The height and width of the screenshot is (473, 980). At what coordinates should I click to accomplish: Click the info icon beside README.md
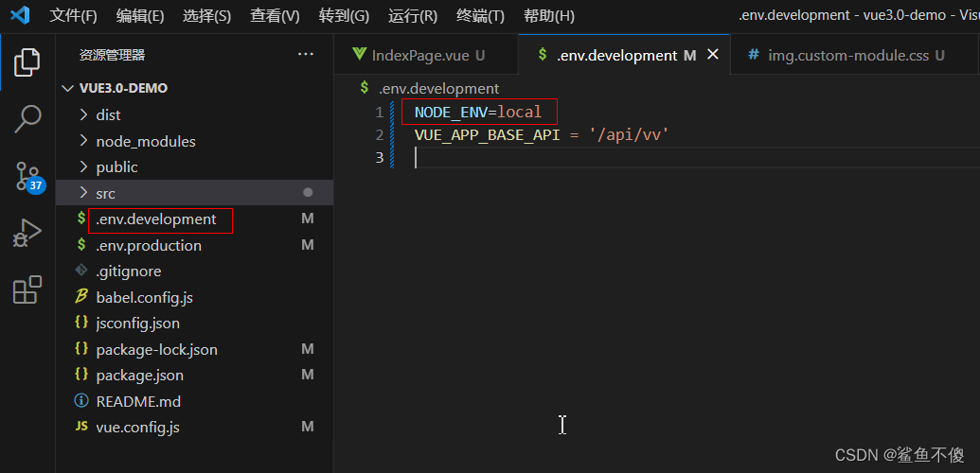pyautogui.click(x=81, y=400)
